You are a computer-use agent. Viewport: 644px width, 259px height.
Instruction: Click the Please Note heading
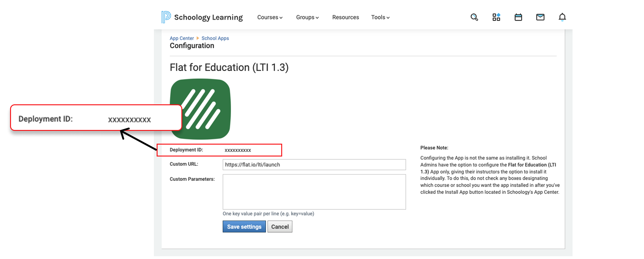434,148
